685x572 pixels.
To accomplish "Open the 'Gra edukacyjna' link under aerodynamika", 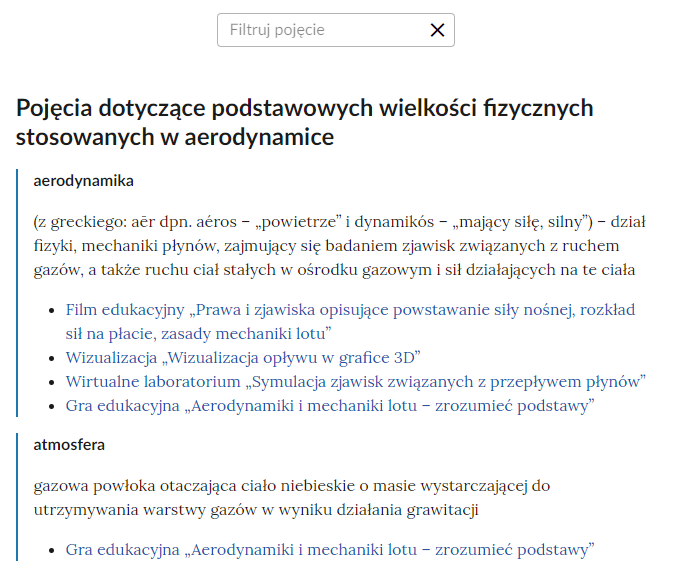I will pyautogui.click(x=330, y=406).
